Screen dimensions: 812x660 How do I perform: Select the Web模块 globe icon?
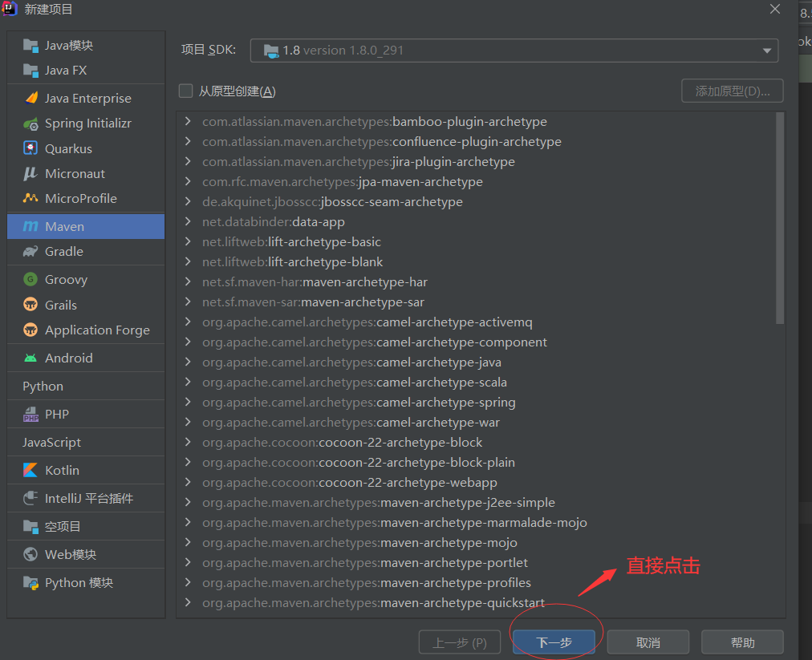30,554
